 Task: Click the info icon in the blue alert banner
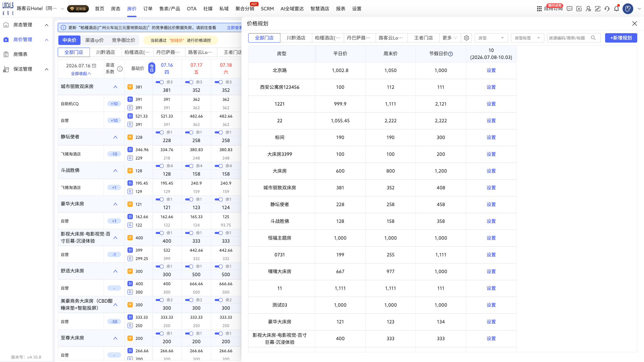point(63,27)
